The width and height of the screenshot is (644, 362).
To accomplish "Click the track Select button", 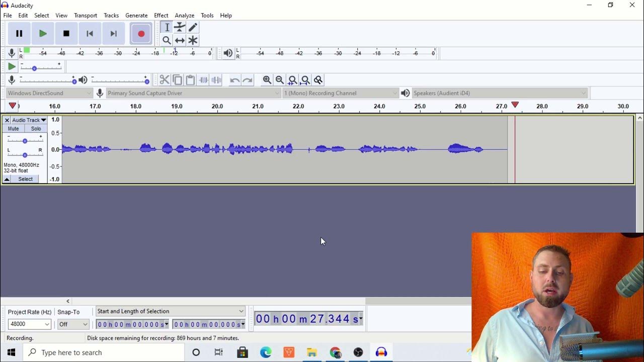I will (x=25, y=179).
